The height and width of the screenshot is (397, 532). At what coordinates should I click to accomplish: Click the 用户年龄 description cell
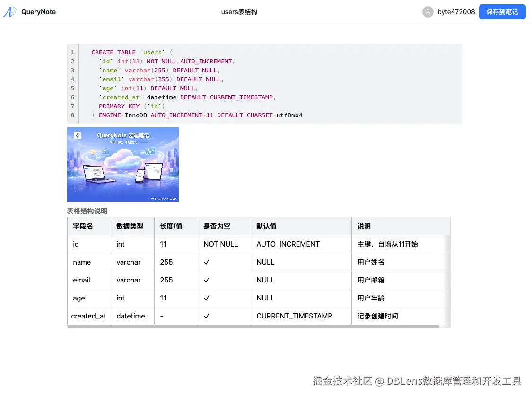(x=401, y=298)
